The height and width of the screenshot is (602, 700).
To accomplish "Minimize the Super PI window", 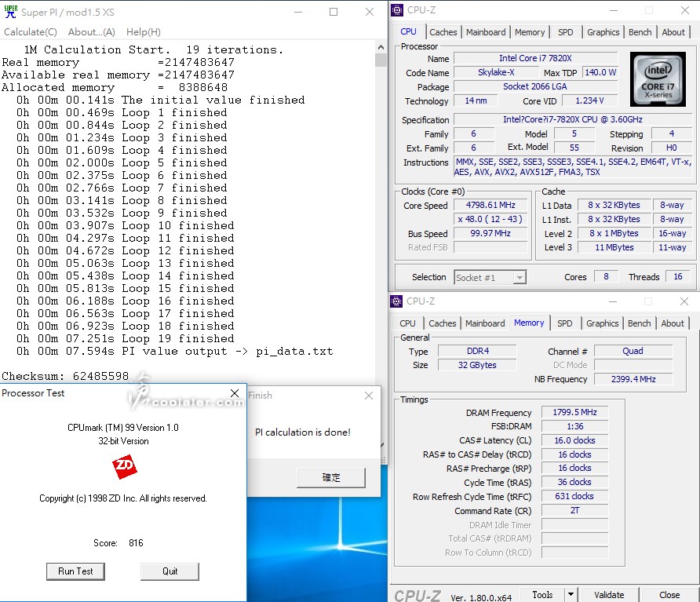I will 298,12.
